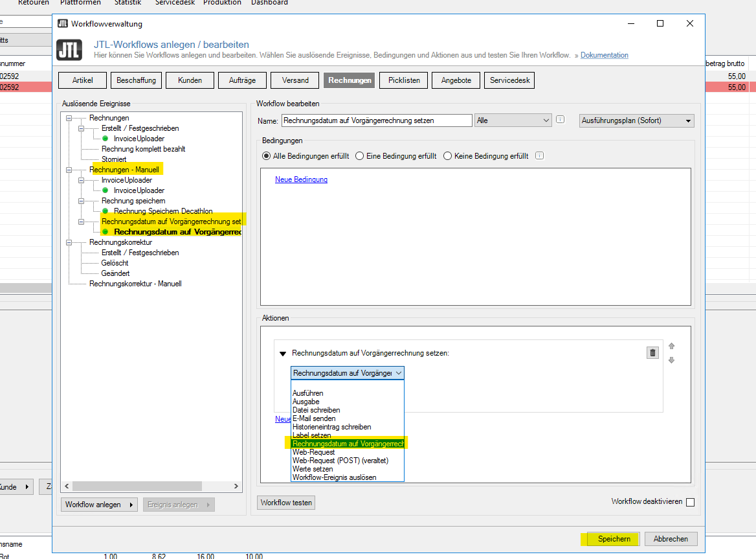
Task: Close the open action type combo box
Action: pyautogui.click(x=347, y=373)
